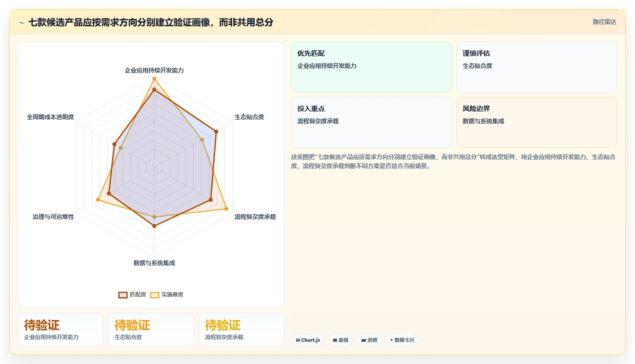Open the 投入重点 card
Viewport: 635px width, 364px height.
371,122
